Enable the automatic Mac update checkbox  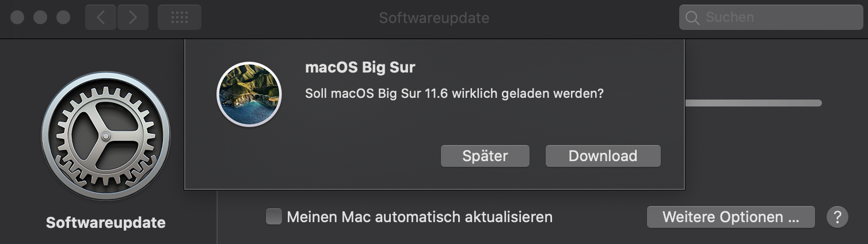[x=274, y=217]
